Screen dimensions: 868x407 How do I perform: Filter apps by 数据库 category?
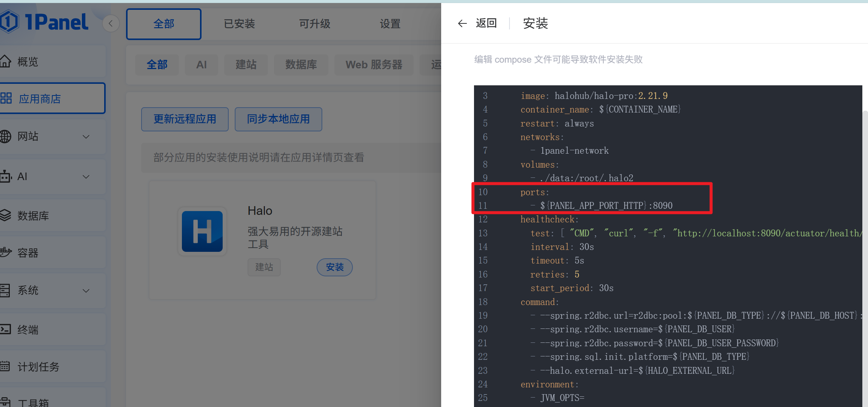click(301, 65)
